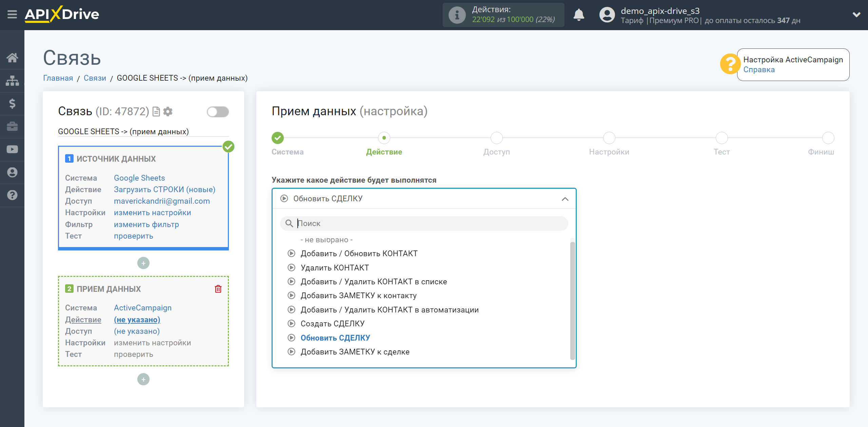Focus the Поиск search field
868x427 pixels.
point(424,223)
